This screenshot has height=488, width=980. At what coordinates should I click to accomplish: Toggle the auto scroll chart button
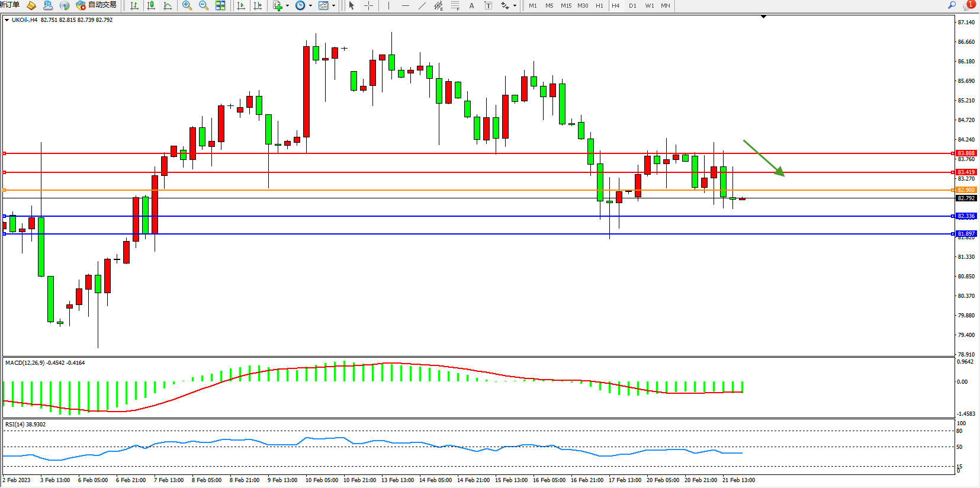pyautogui.click(x=241, y=6)
